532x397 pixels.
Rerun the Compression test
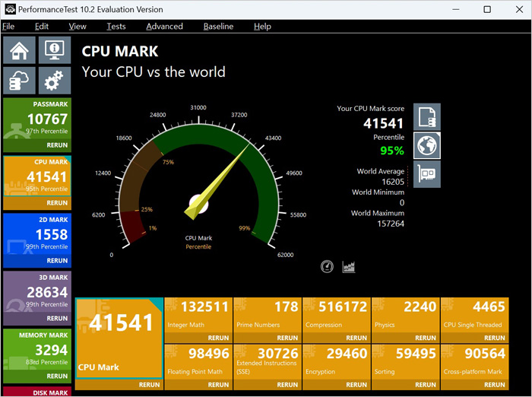(x=337, y=338)
